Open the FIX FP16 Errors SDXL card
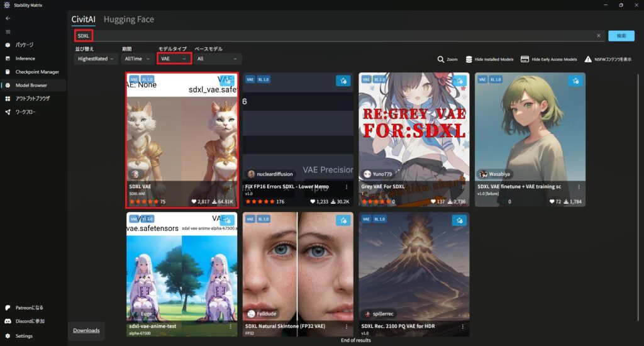 tap(297, 140)
